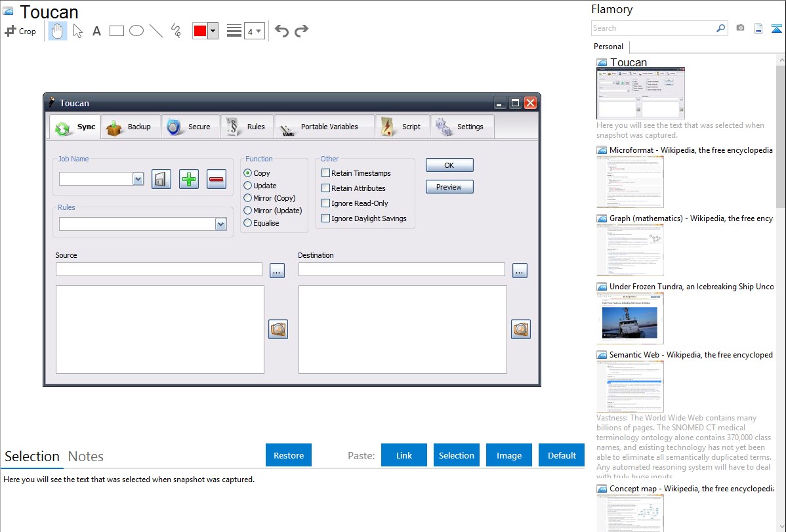Image resolution: width=786 pixels, height=532 pixels.
Task: Open the Under Frozen Tundra snapshot thumbnail
Action: point(630,318)
